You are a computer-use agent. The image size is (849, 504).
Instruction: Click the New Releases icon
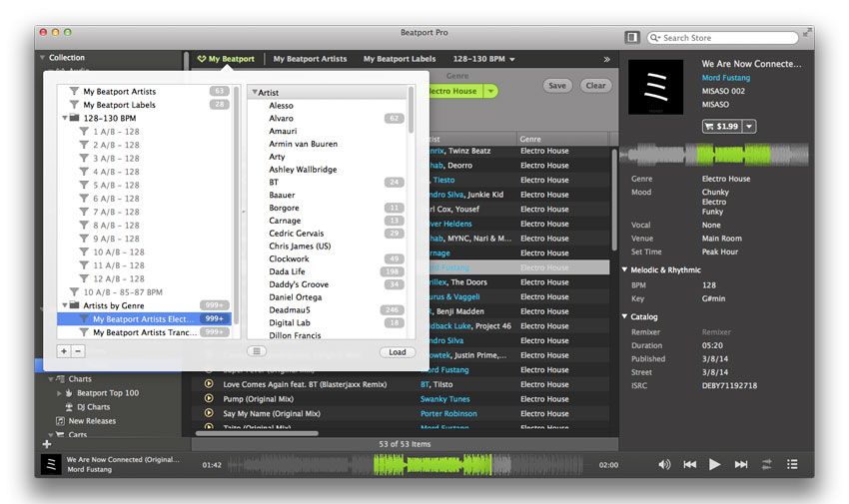60,421
